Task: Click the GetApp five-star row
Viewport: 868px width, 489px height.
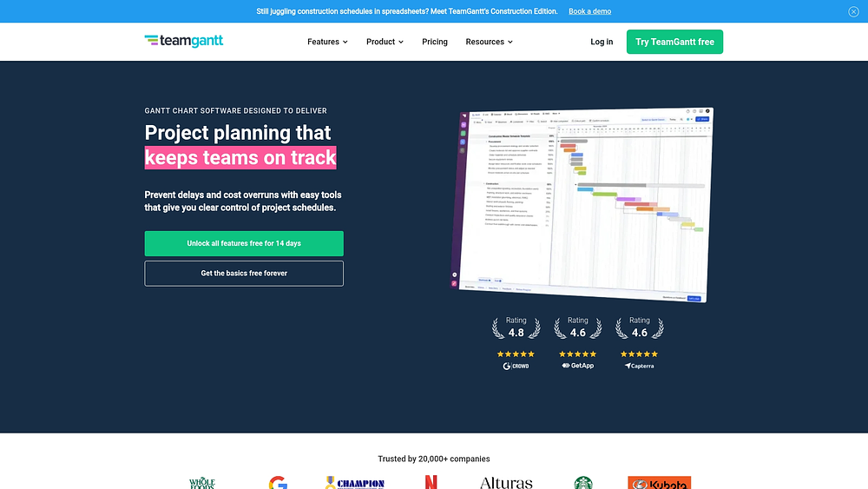Action: [577, 354]
